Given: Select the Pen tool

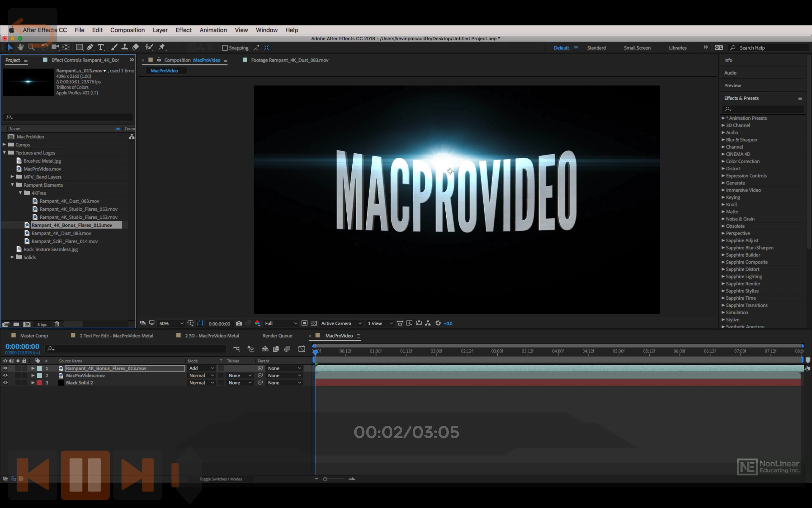Looking at the screenshot, I should coord(90,47).
